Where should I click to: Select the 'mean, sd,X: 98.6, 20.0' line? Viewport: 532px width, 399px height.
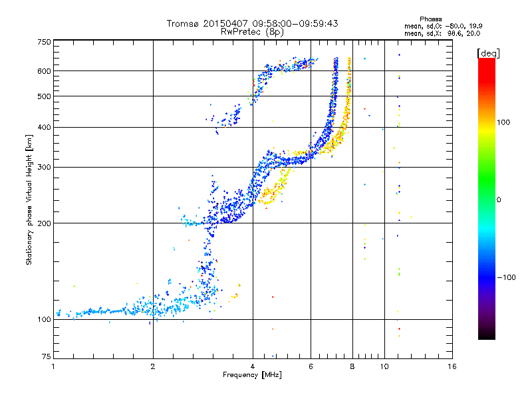point(442,33)
